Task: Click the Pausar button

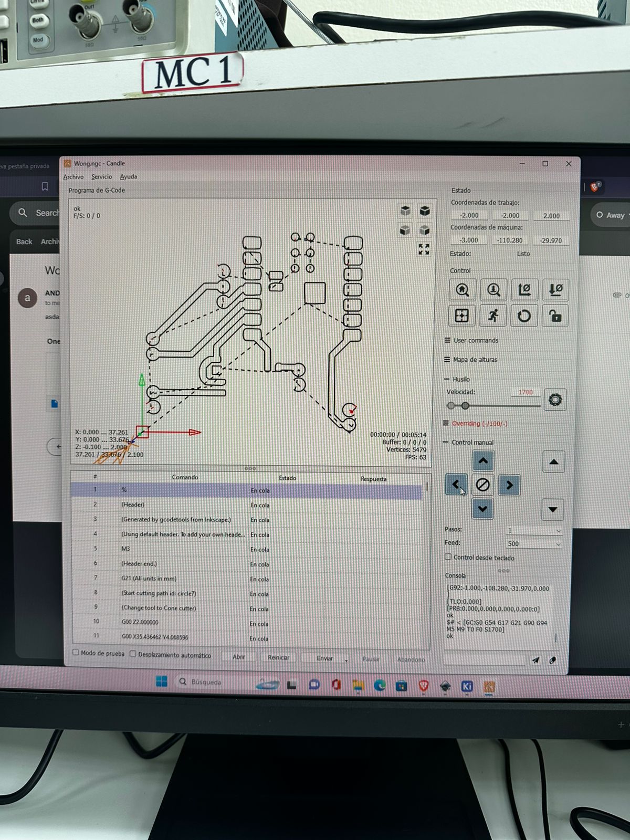Action: coord(371,659)
